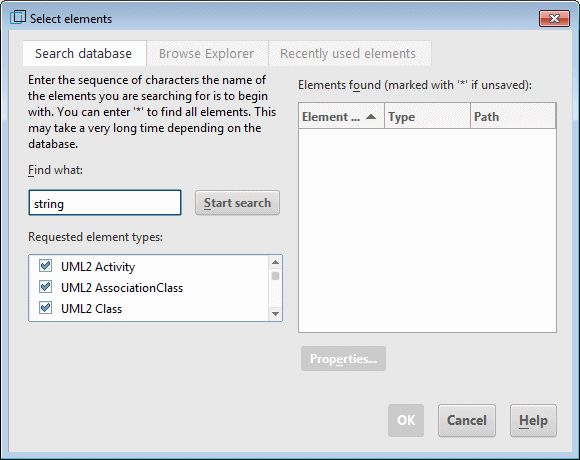This screenshot has height=460, width=580.
Task: Click the element types list scroll-down arrow
Action: [275, 314]
